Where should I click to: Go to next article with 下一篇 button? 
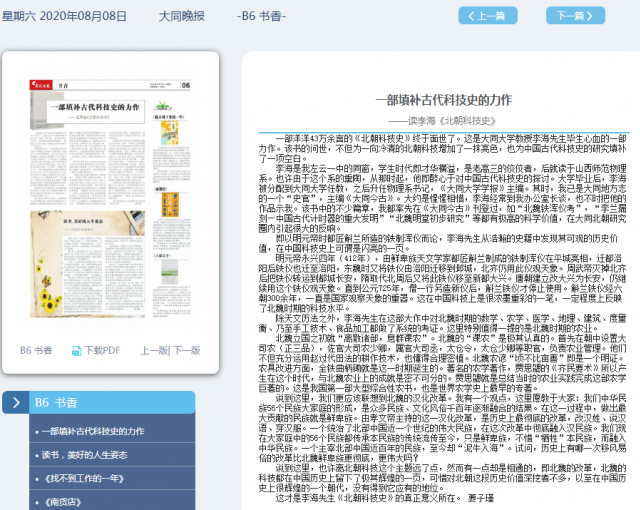575,16
